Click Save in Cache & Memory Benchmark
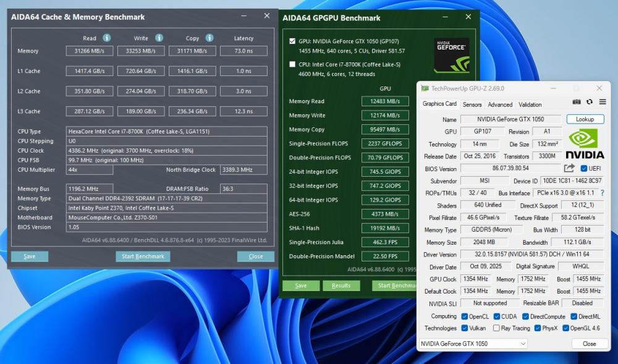Image resolution: width=618 pixels, height=364 pixels. [30, 256]
